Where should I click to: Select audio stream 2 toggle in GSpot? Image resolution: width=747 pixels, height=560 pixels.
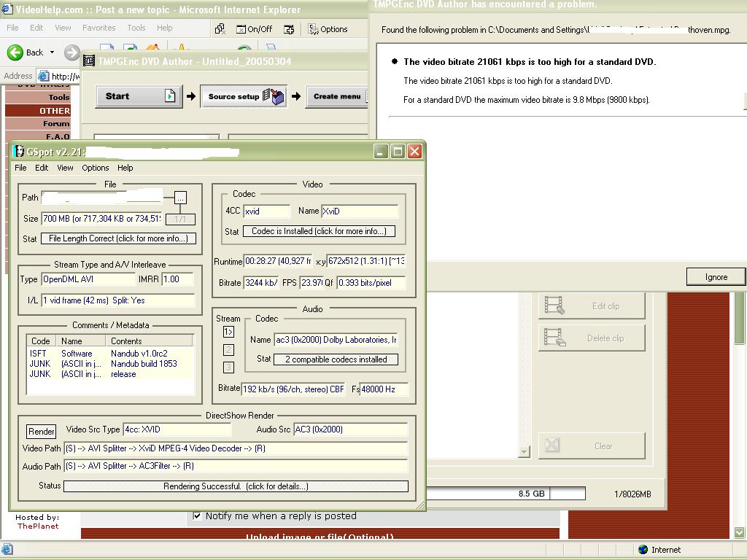coord(228,350)
